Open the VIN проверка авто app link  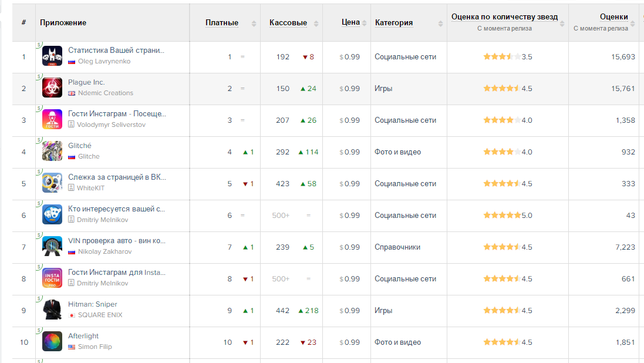point(117,240)
